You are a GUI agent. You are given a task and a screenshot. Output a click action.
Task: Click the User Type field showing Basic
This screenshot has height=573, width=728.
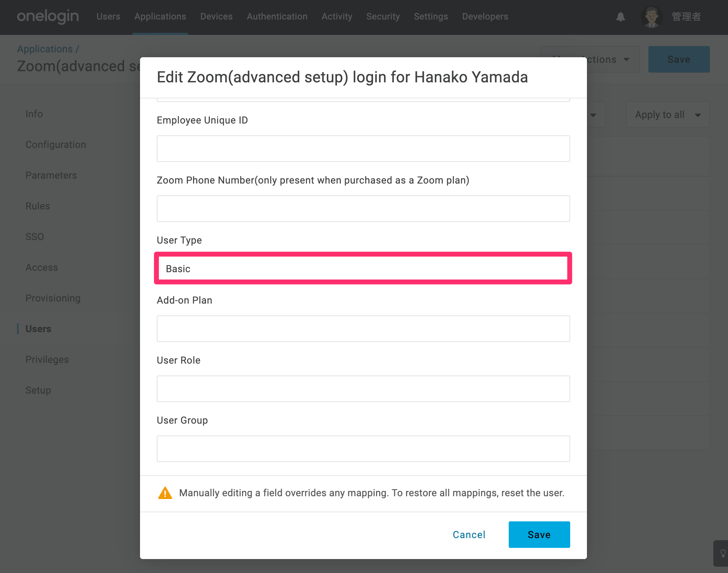pyautogui.click(x=363, y=269)
